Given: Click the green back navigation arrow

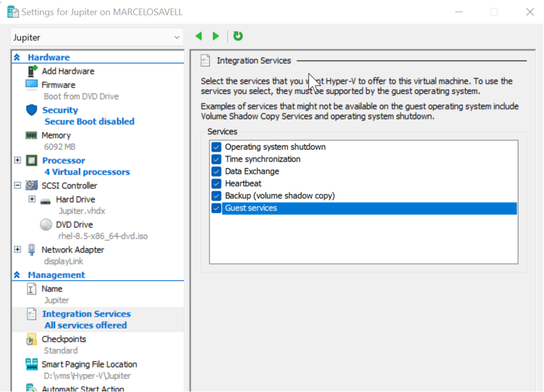Looking at the screenshot, I should point(199,36).
